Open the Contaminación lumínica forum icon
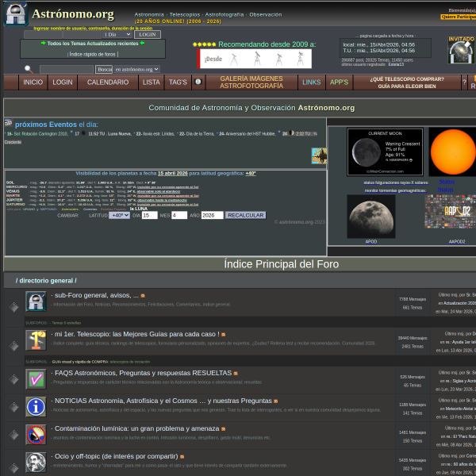476x476 pixels. point(36,435)
